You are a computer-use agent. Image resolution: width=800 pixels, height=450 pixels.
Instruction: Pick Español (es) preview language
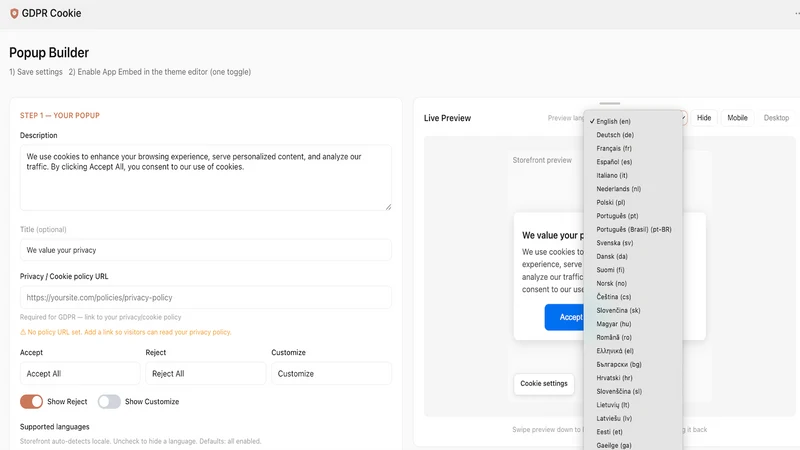[633, 162]
